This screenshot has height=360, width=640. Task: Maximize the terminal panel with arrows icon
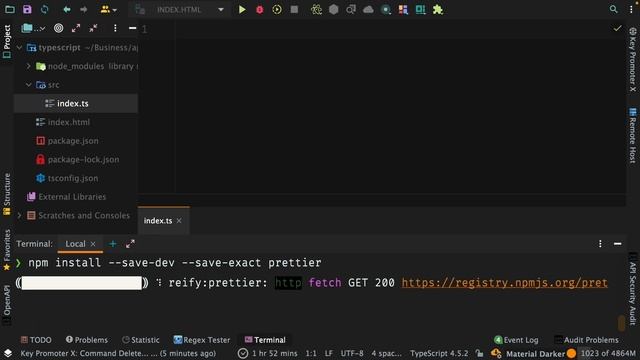click(x=130, y=244)
